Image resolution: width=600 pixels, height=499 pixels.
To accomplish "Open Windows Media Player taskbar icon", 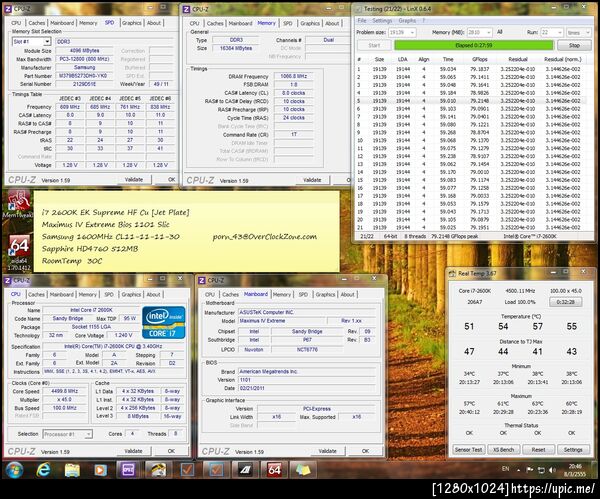I will pyautogui.click(x=100, y=470).
